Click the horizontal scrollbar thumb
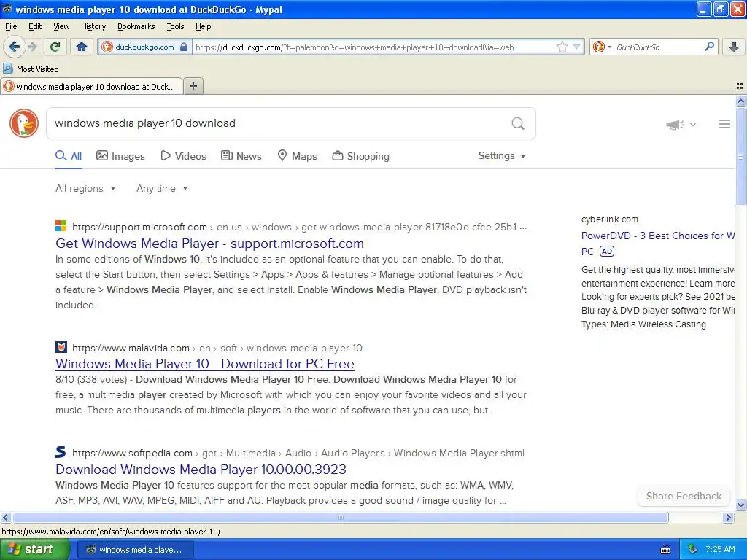Screen dimensions: 747x560 340,517
